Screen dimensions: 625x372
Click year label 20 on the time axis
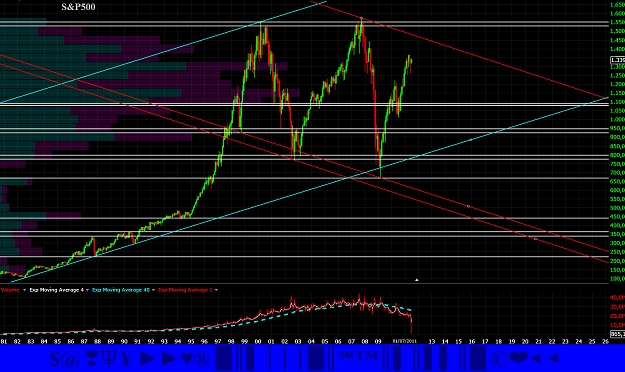pyautogui.click(x=525, y=341)
